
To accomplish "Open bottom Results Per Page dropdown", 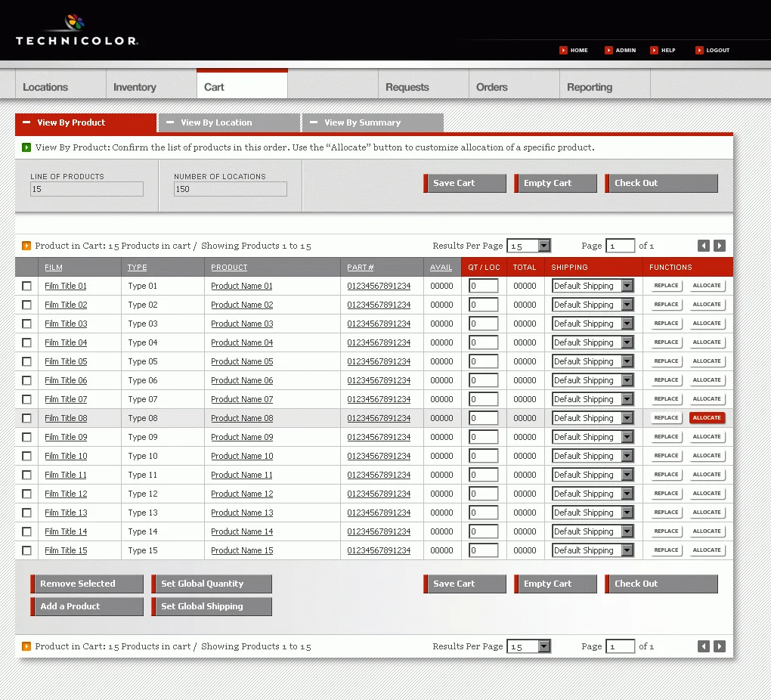I will 528,646.
